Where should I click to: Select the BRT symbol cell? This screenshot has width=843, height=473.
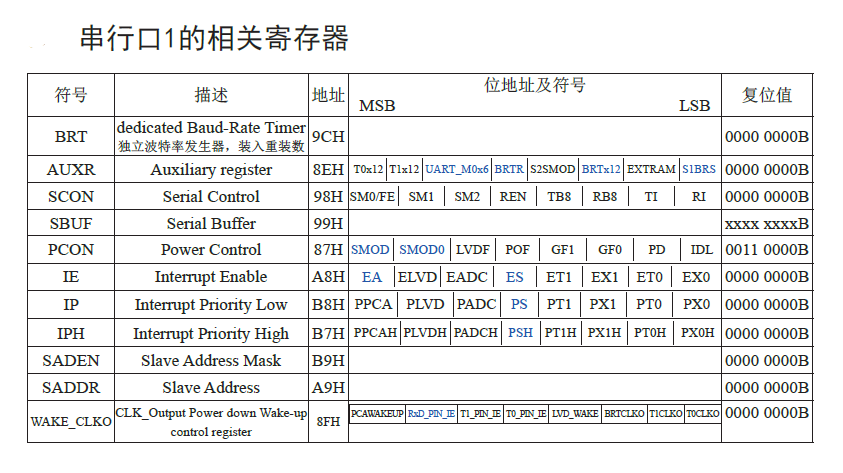point(70,137)
